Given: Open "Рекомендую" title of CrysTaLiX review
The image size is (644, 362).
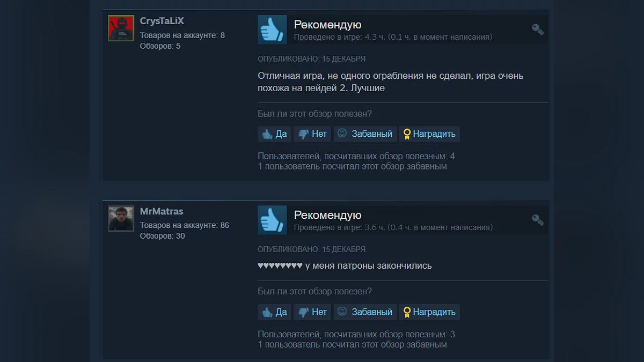Looking at the screenshot, I should (327, 25).
